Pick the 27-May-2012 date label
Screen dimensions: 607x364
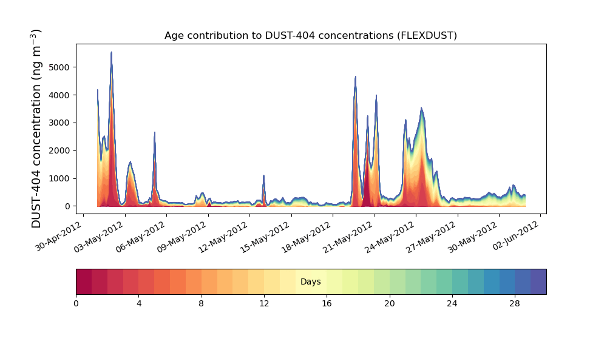432,237
